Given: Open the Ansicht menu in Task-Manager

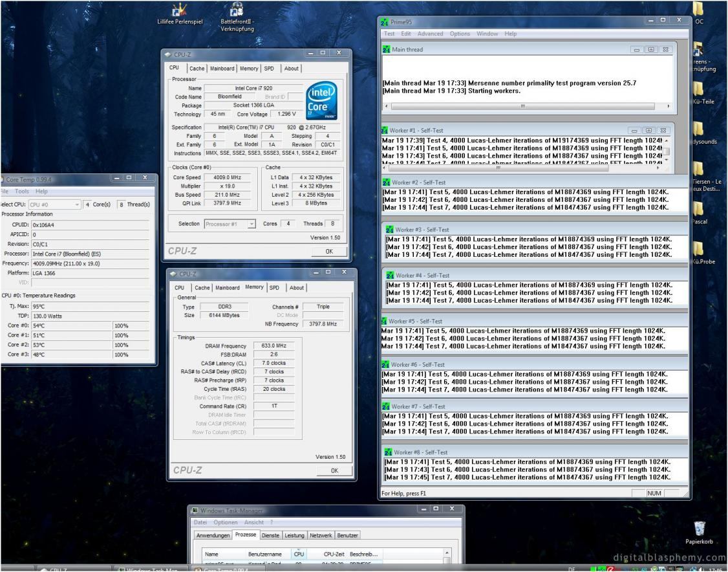Looking at the screenshot, I should tap(253, 522).
